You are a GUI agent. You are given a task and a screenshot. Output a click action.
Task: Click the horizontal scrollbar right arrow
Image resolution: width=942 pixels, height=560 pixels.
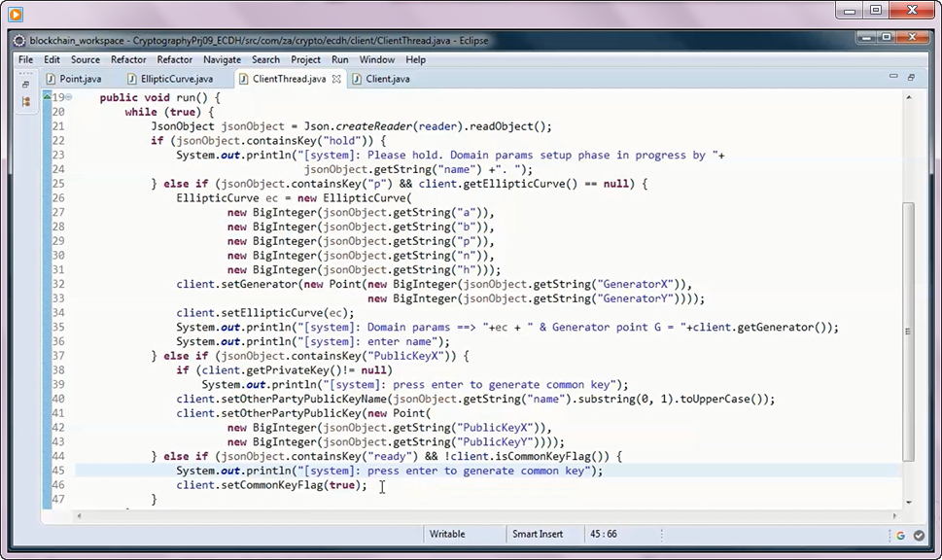pos(894,515)
